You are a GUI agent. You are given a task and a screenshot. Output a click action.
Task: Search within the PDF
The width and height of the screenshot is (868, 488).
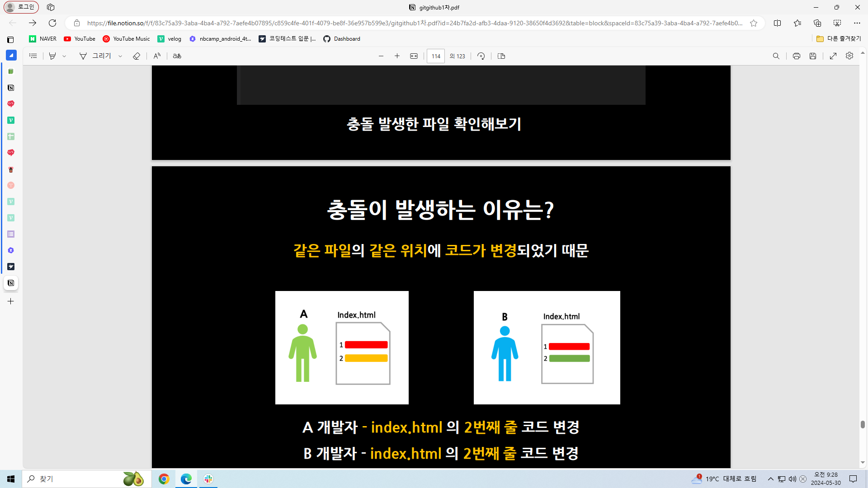point(776,56)
